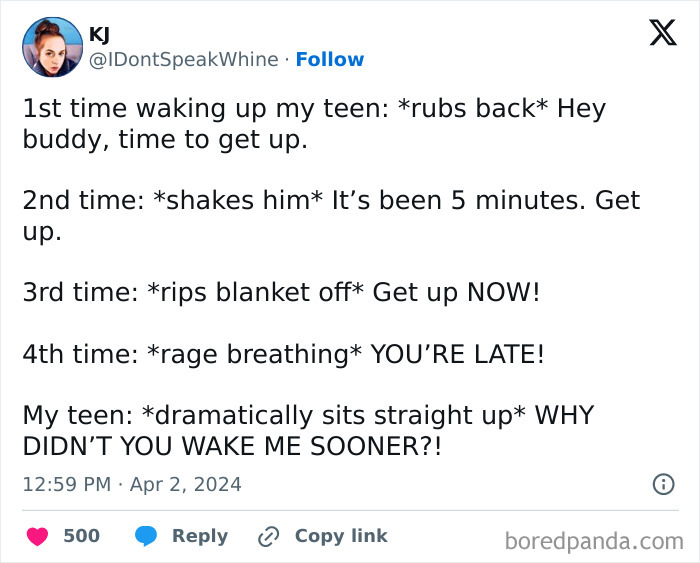This screenshot has height=563, width=700.
Task: Click the 500 likes count
Action: pos(81,536)
